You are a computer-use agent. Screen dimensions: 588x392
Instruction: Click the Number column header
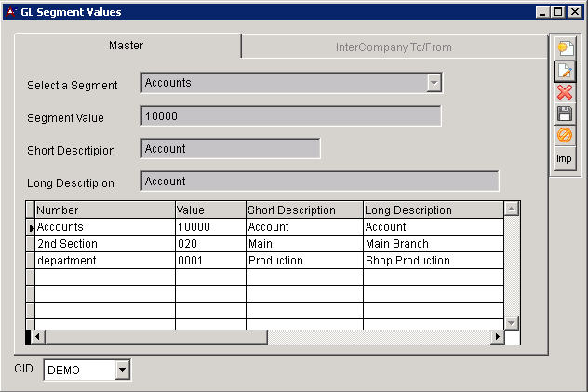click(104, 210)
